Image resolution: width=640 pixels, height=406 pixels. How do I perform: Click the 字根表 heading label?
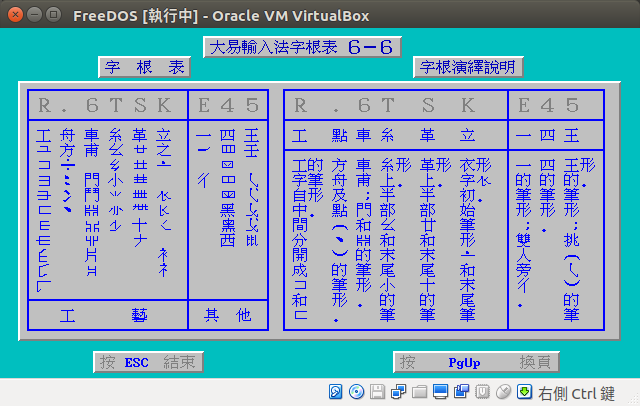pos(144,67)
